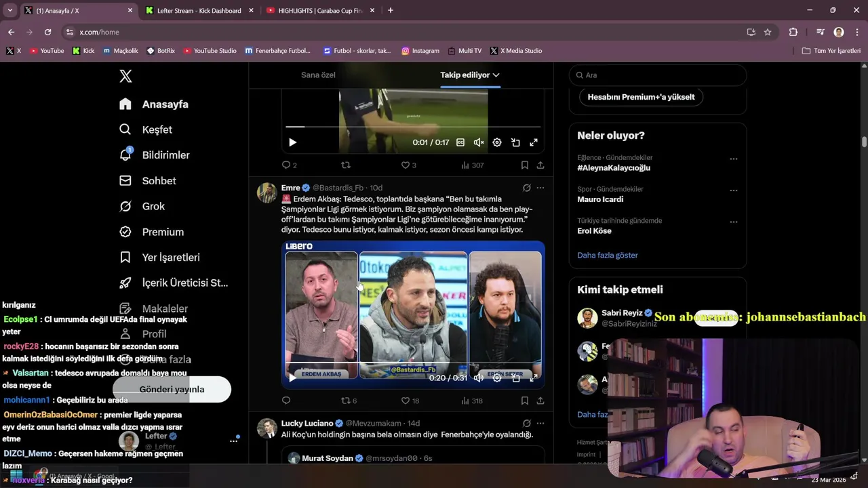The width and height of the screenshot is (868, 488).
Task: Share Emre's post
Action: tap(540, 401)
